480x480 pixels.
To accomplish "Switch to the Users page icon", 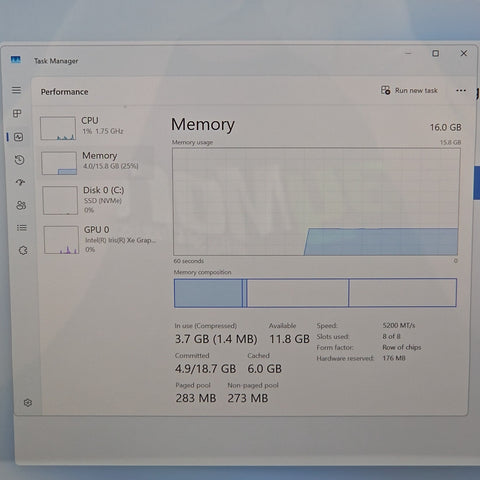I will 21,205.
